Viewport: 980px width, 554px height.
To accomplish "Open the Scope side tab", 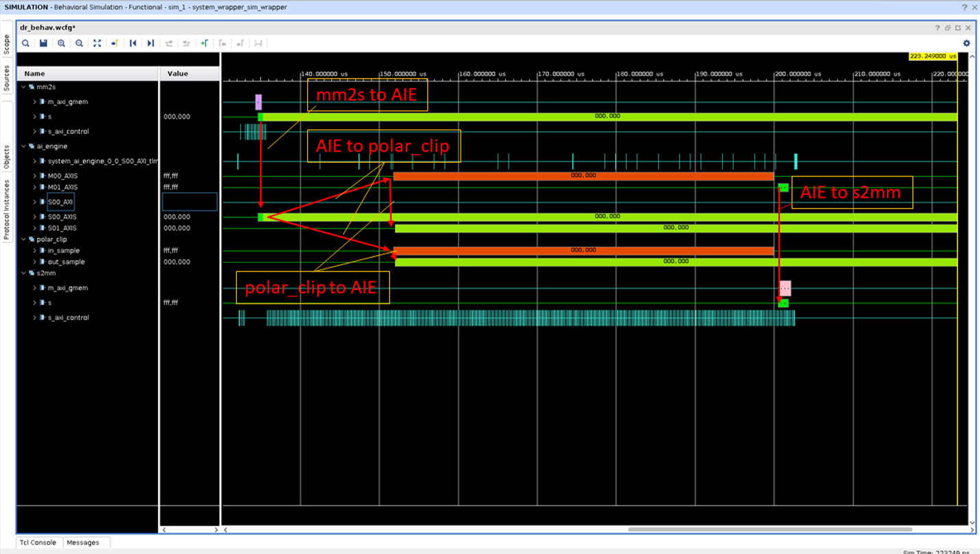I will click(x=7, y=44).
